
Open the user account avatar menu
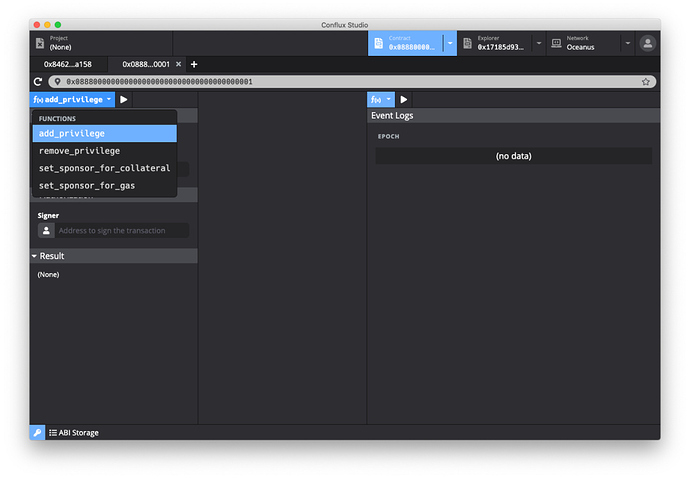click(x=648, y=43)
